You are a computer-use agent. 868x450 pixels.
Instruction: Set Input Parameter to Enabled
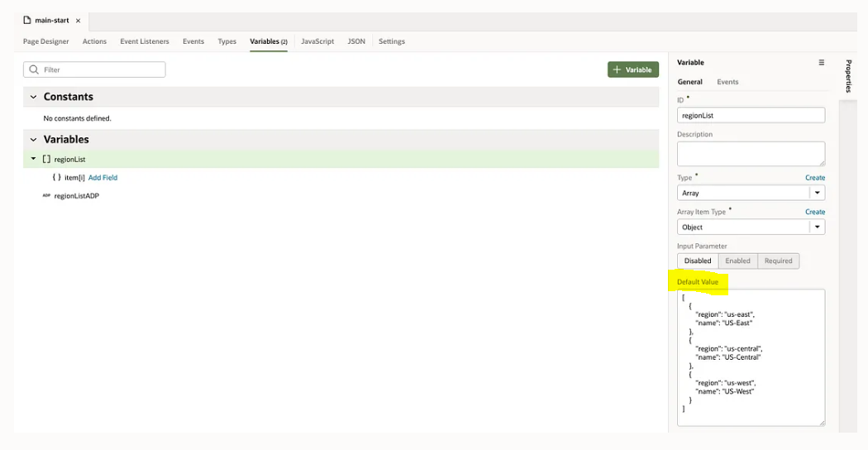point(738,261)
